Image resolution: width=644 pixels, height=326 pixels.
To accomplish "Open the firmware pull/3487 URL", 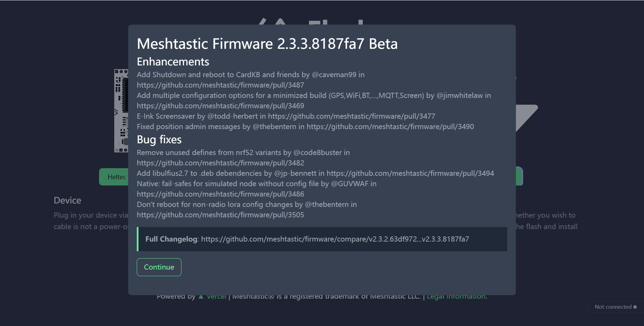I will point(220,85).
